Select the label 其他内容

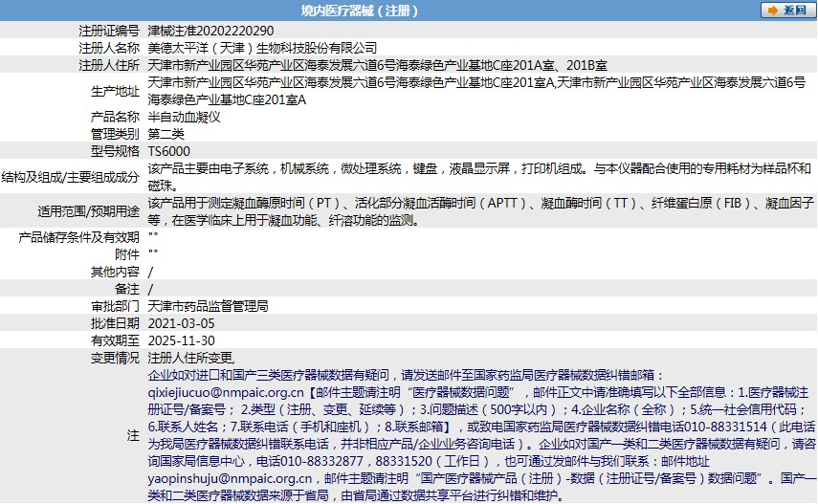(116, 272)
